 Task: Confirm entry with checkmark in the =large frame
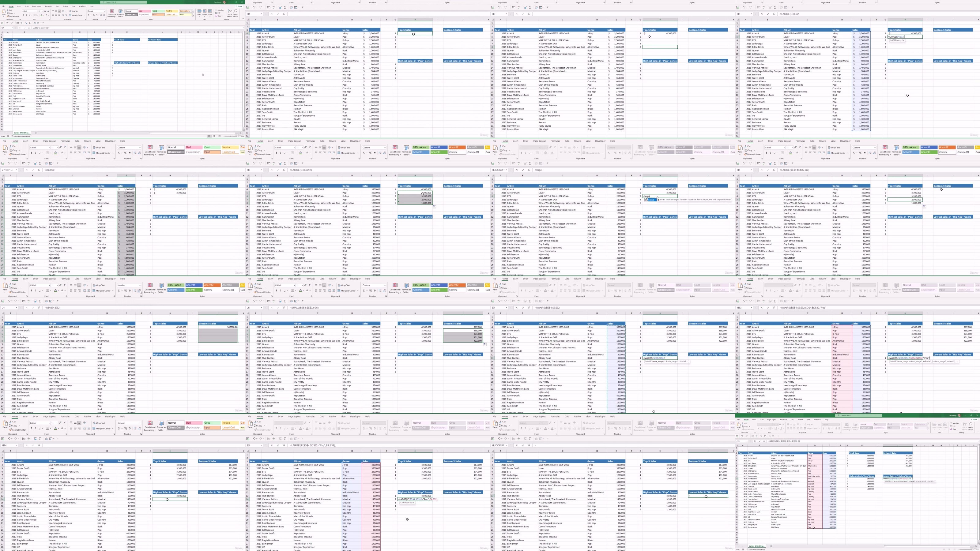coord(523,170)
